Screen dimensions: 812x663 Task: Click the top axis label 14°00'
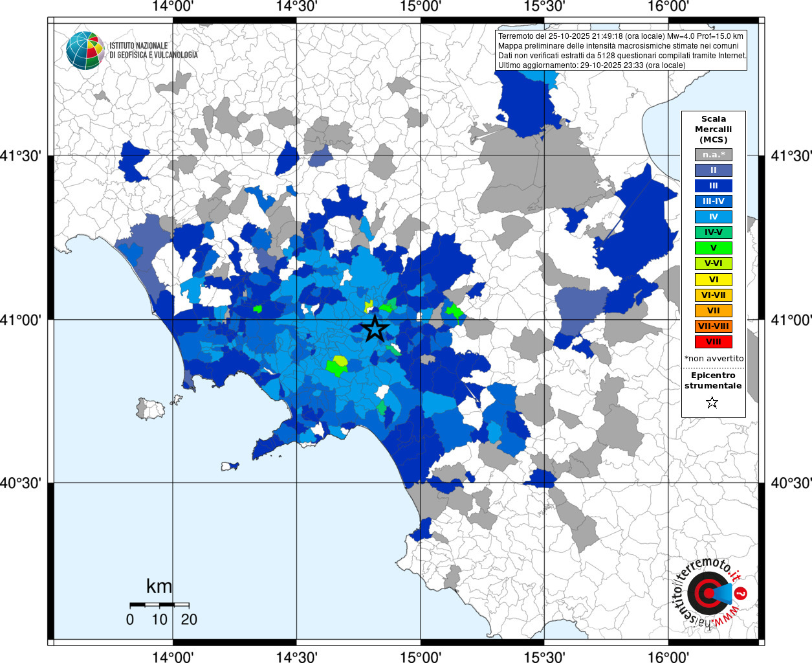point(173,6)
